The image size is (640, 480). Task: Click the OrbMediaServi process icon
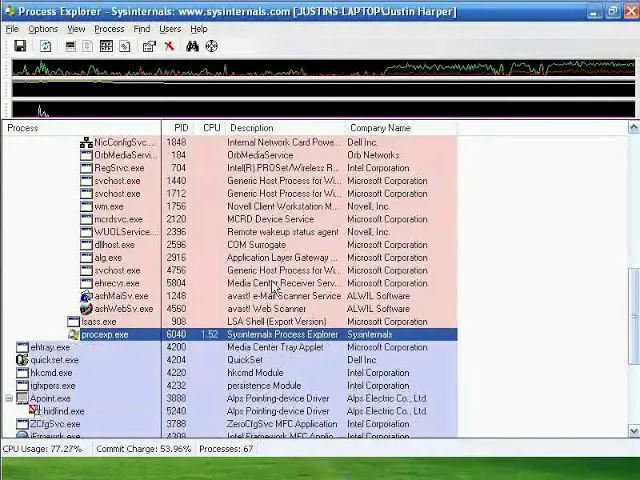(x=86, y=155)
